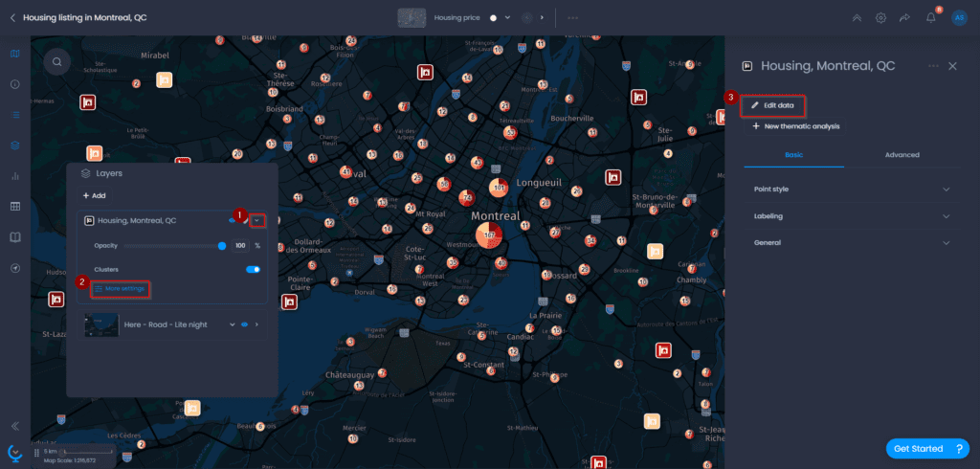Open the notifications bell
Image resolution: width=980 pixels, height=469 pixels.
click(x=930, y=17)
